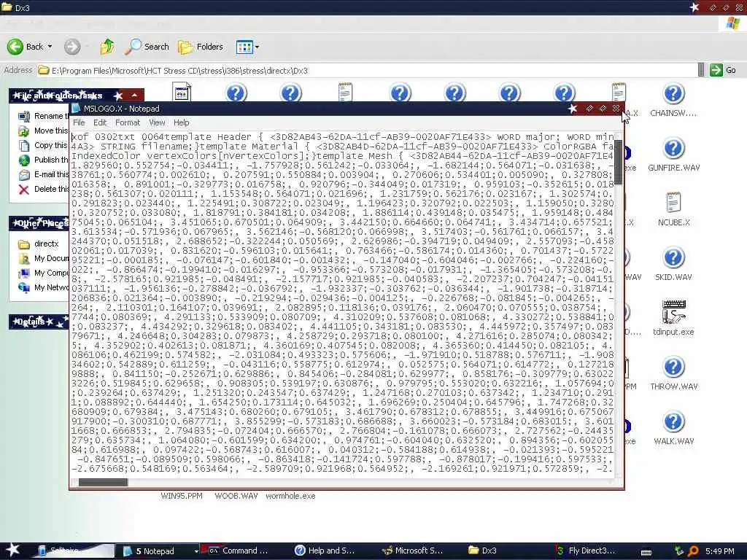
Task: Switch to Fly Direct3D taskbar button
Action: coord(586,551)
